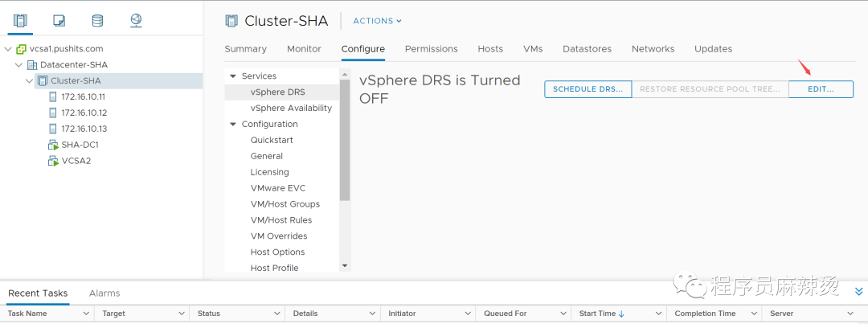Screen dimensions: 868x324
Task: Open the ACTIONS dropdown menu
Action: (x=377, y=21)
